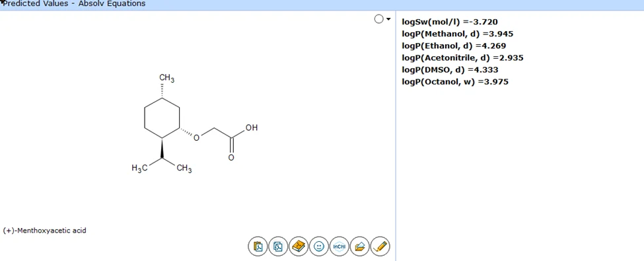This screenshot has height=261, width=644.
Task: Click the SMILES smiley face icon
Action: pos(319,246)
